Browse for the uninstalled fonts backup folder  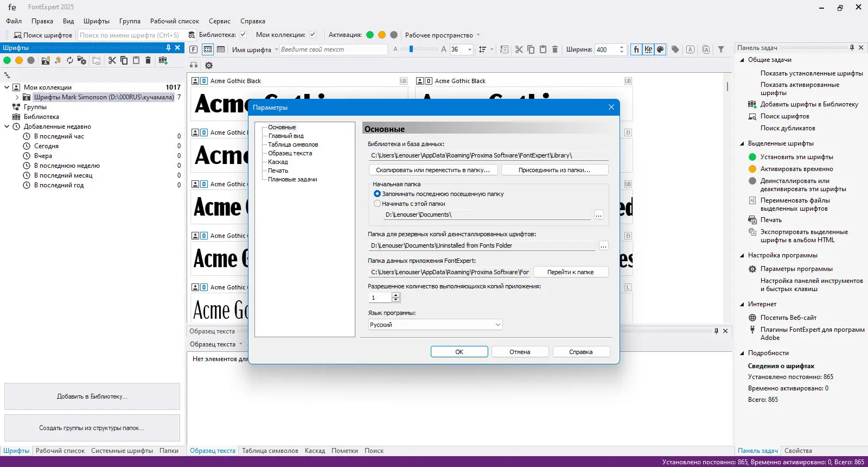(603, 245)
